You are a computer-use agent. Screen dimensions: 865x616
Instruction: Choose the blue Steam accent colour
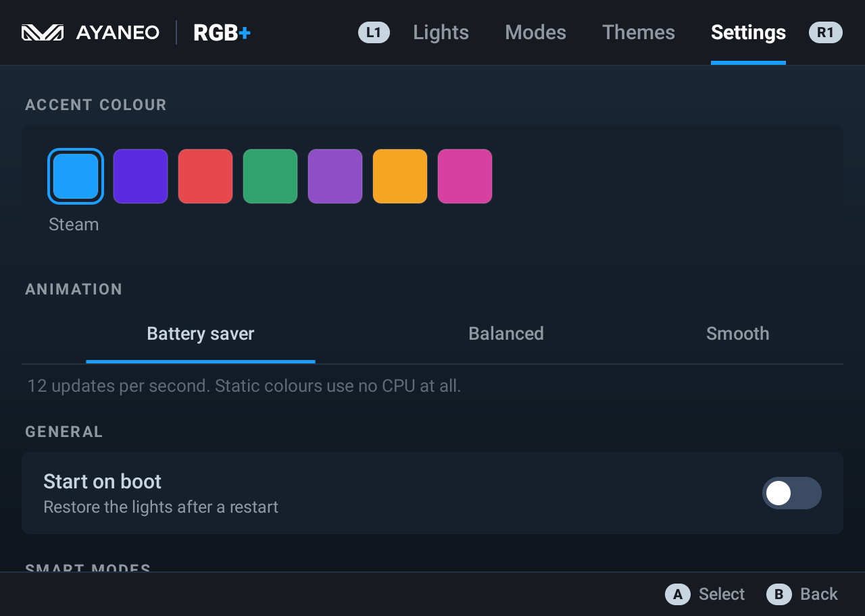76,176
